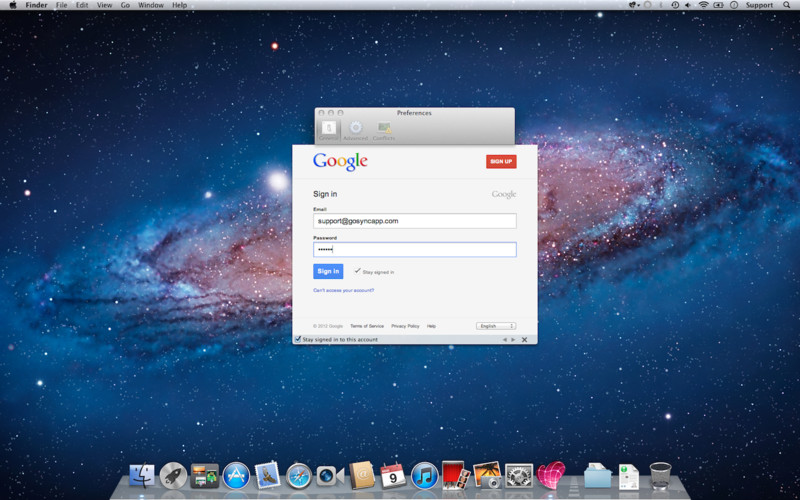Open the document stack in dock

[x=629, y=477]
